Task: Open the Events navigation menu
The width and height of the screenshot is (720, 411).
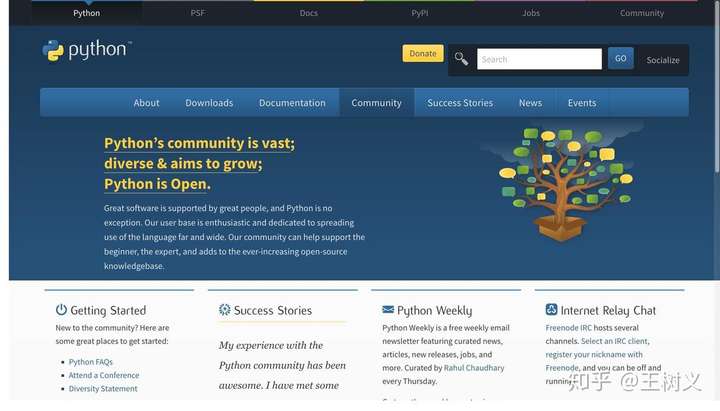Action: tap(582, 102)
